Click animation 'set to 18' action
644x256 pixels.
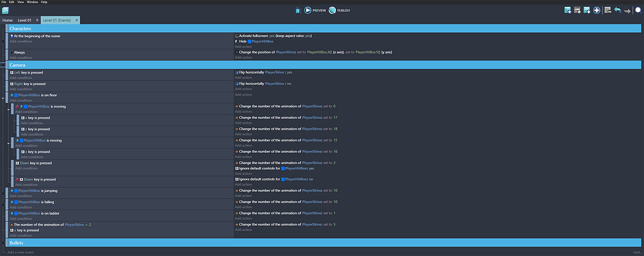286,129
